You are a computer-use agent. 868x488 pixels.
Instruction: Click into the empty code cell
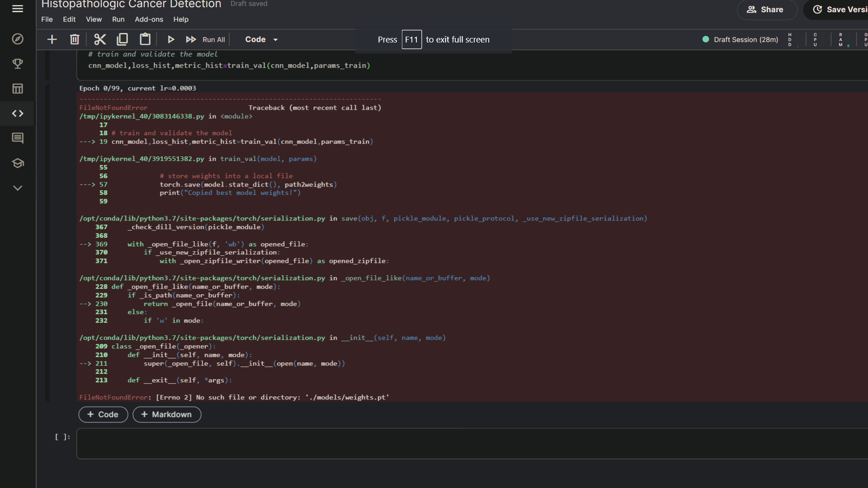tap(470, 443)
